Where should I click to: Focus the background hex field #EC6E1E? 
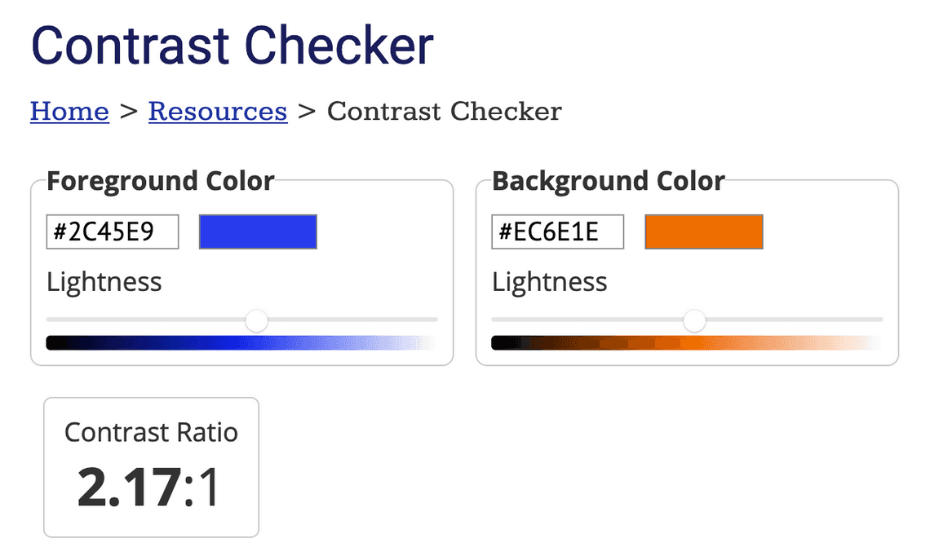click(558, 232)
